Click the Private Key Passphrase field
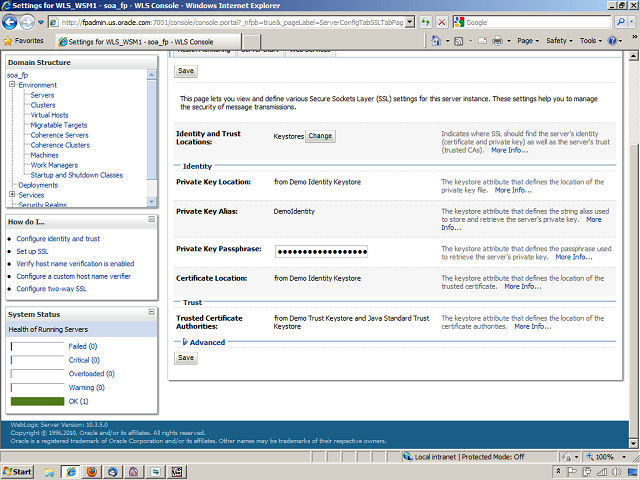 tap(322, 251)
